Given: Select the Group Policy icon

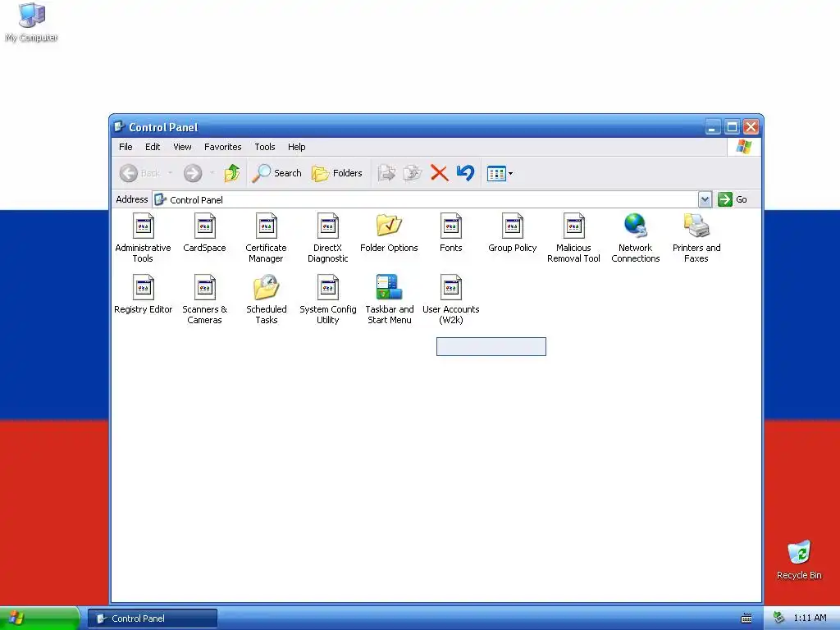Looking at the screenshot, I should [513, 226].
